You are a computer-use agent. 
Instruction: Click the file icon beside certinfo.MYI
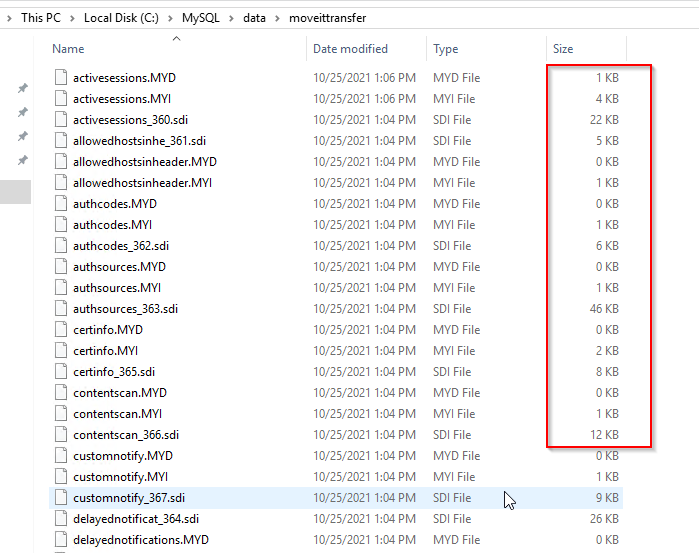(x=61, y=350)
